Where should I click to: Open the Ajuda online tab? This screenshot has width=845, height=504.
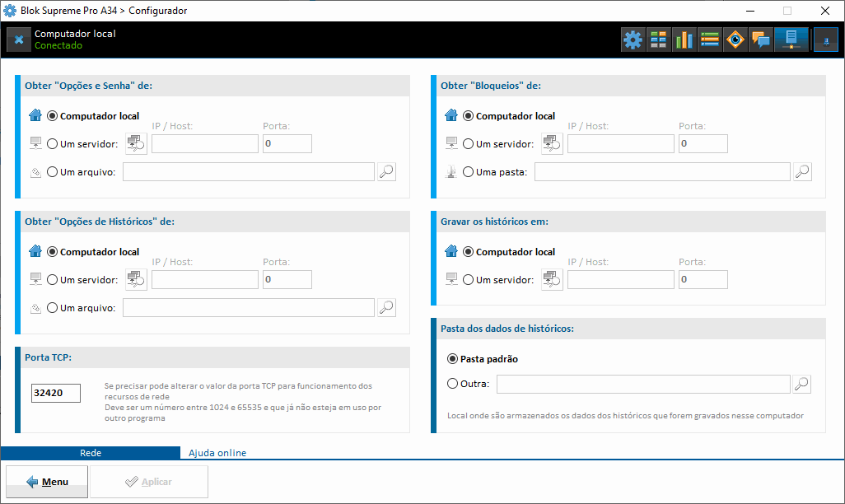coord(217,453)
